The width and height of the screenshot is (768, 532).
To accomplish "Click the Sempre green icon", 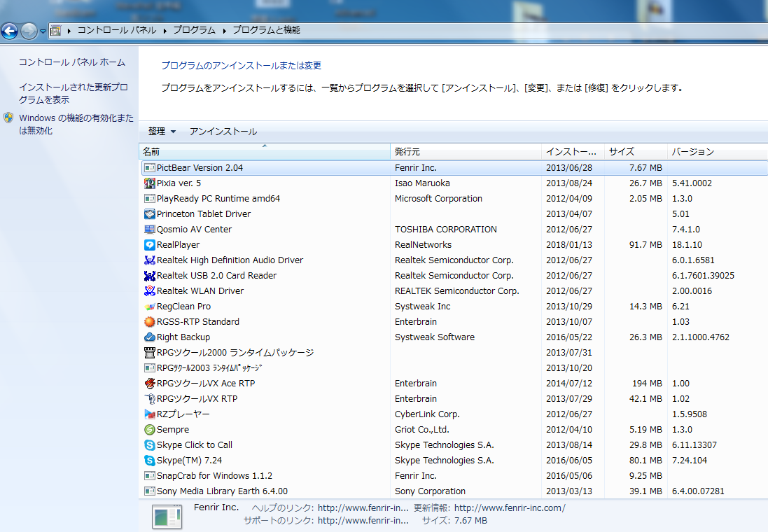I will click(149, 430).
